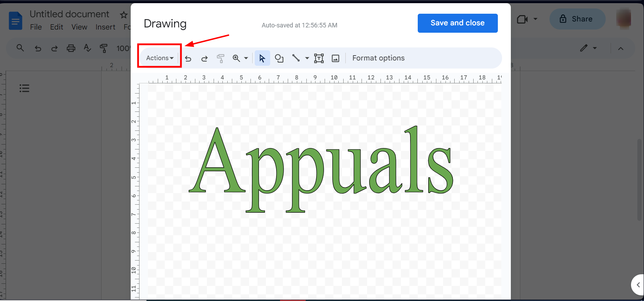The image size is (644, 301).
Task: Show the document outline icon
Action: 24,88
